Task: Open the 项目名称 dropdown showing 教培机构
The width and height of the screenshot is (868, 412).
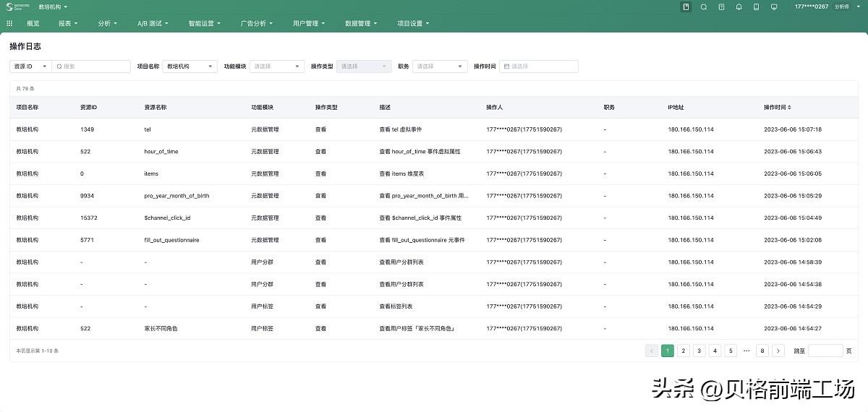Action: (x=190, y=66)
